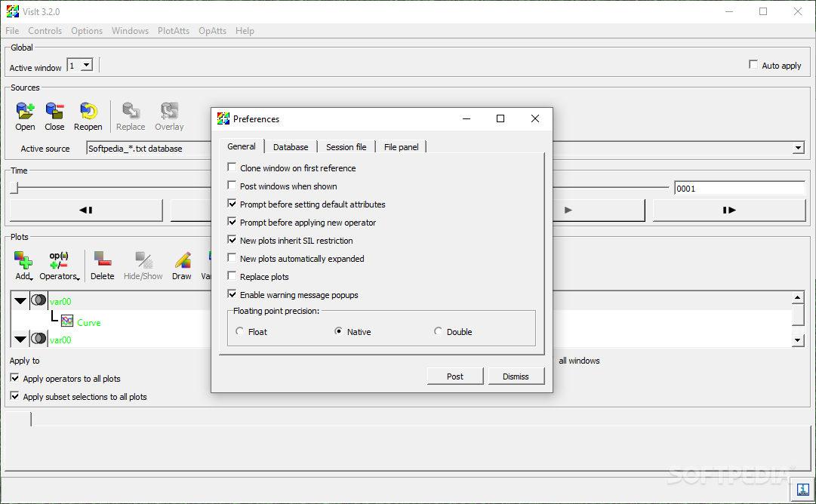Click the information icon in status bar
This screenshot has height=504, width=816.
[803, 490]
